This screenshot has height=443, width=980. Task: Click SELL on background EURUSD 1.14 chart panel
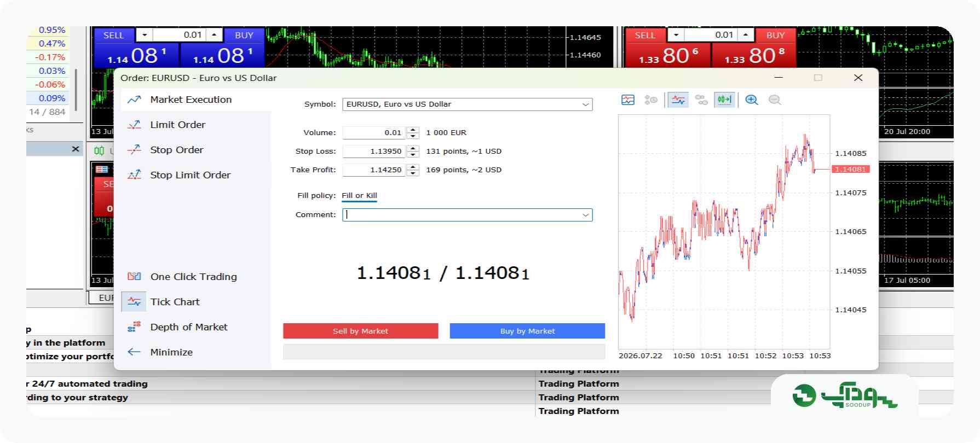(114, 35)
